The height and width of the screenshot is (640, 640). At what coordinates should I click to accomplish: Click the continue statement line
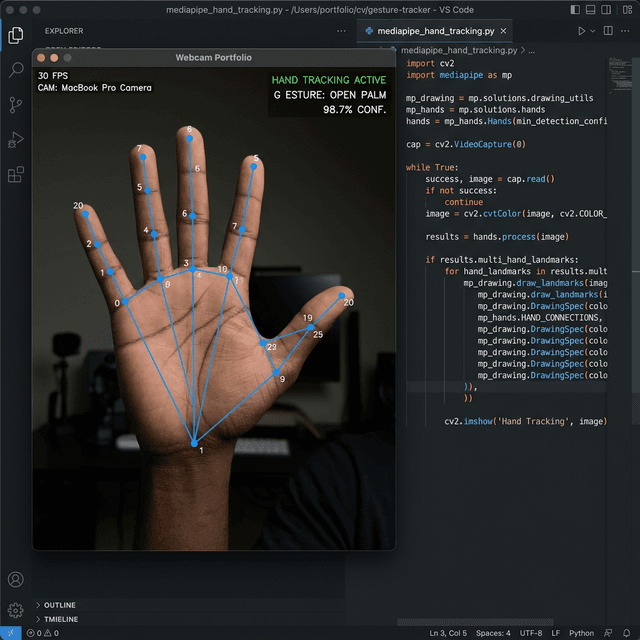click(464, 202)
